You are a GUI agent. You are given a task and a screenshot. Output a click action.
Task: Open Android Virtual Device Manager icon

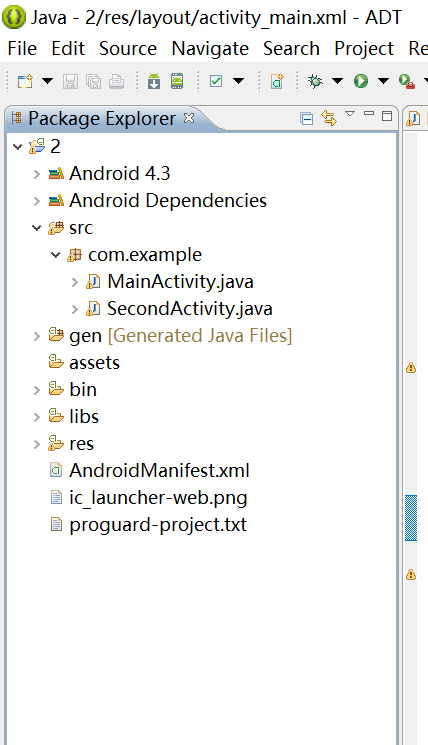point(177,81)
